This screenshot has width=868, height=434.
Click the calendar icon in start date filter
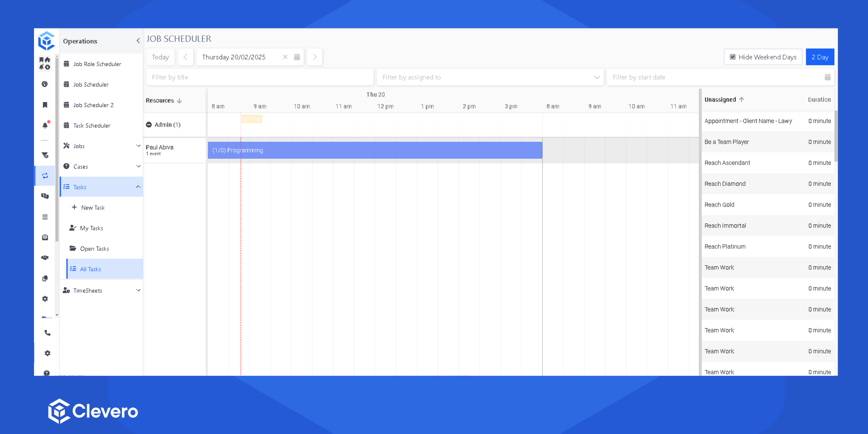(827, 77)
